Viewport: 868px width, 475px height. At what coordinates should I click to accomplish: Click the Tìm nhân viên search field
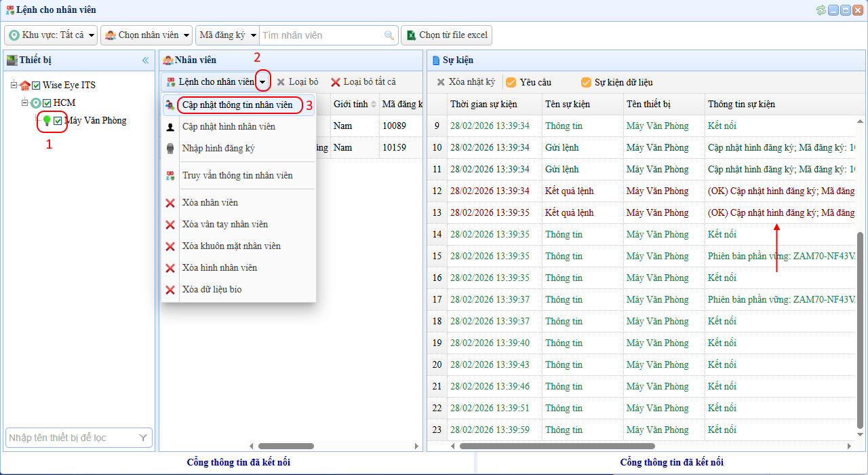click(x=321, y=35)
